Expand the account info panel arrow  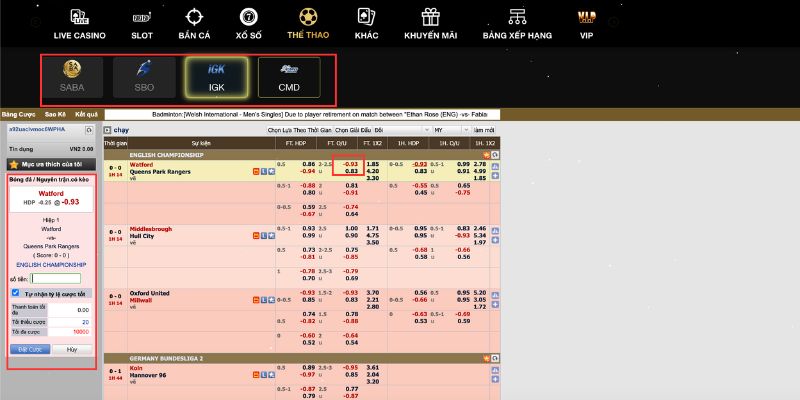pyautogui.click(x=89, y=130)
